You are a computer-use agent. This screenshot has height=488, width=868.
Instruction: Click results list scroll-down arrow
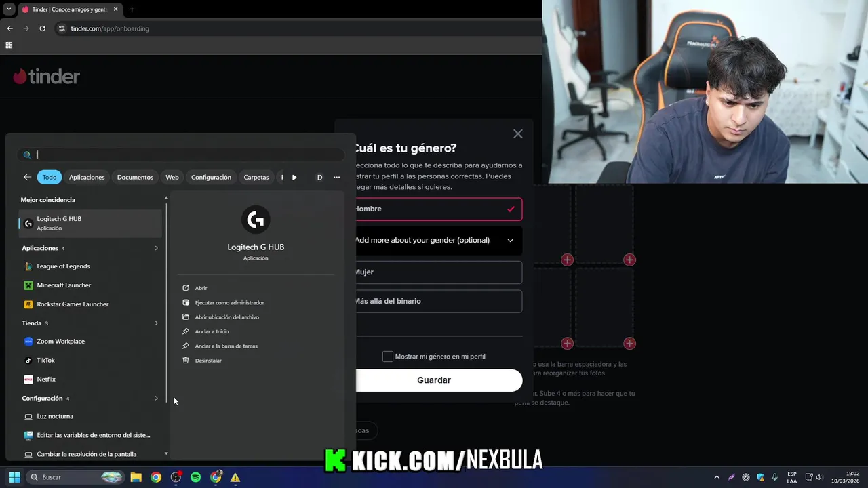(x=166, y=454)
